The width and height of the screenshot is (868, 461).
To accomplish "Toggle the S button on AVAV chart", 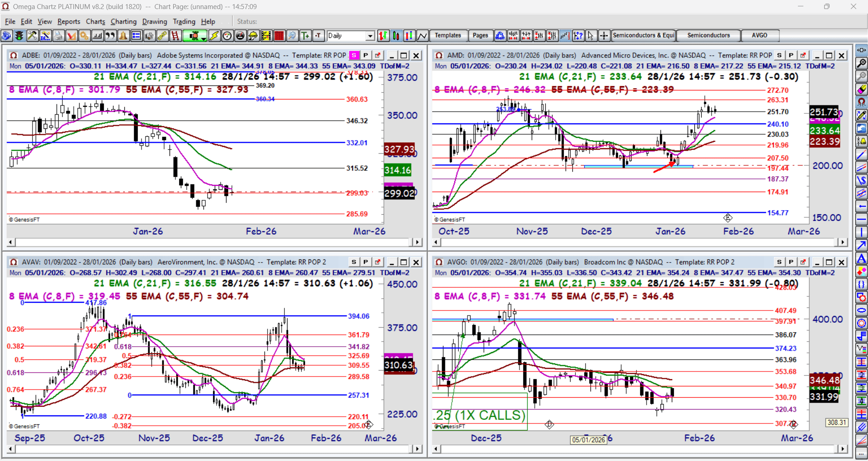I will pos(354,262).
